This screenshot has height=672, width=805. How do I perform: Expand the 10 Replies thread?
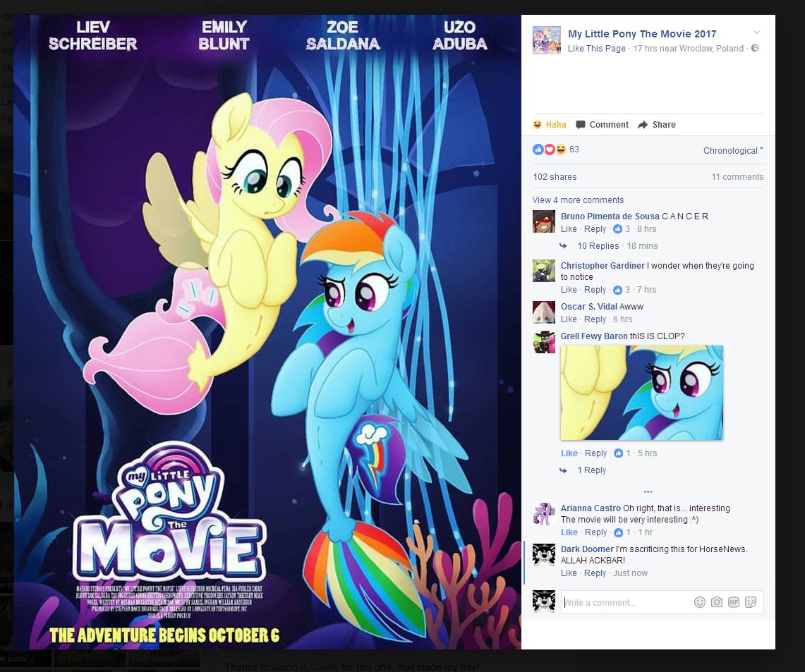(x=598, y=245)
